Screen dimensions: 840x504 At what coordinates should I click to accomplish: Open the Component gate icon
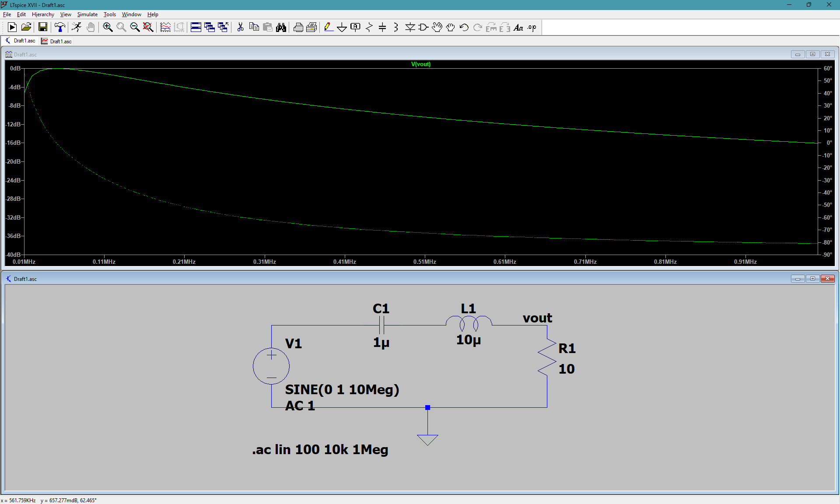[x=423, y=27]
